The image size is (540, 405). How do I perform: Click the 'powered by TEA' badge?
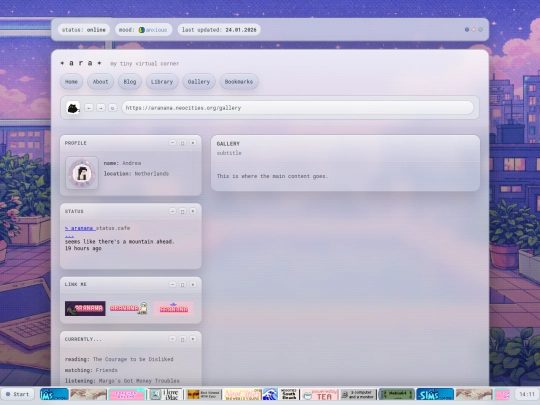[319, 394]
